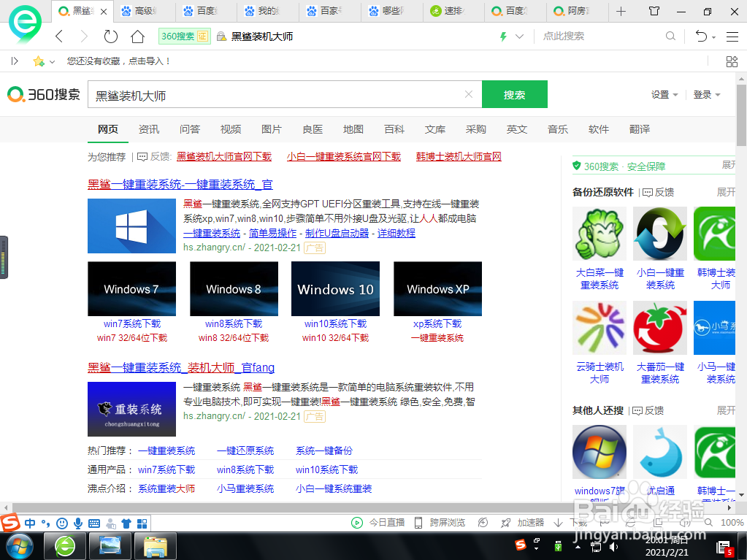Screen dimensions: 747x560
Task: Open the extensions grid icon on the bookmarks bar
Action: [732, 61]
